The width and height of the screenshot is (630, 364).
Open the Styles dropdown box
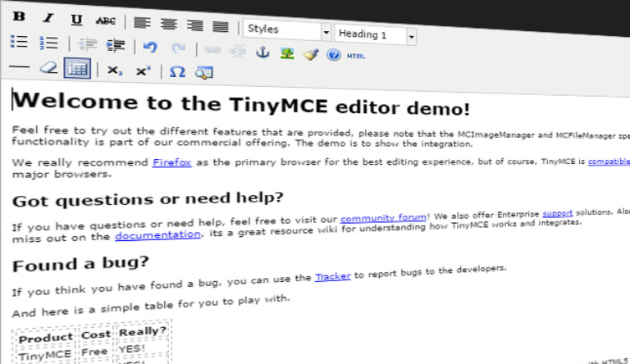[286, 30]
